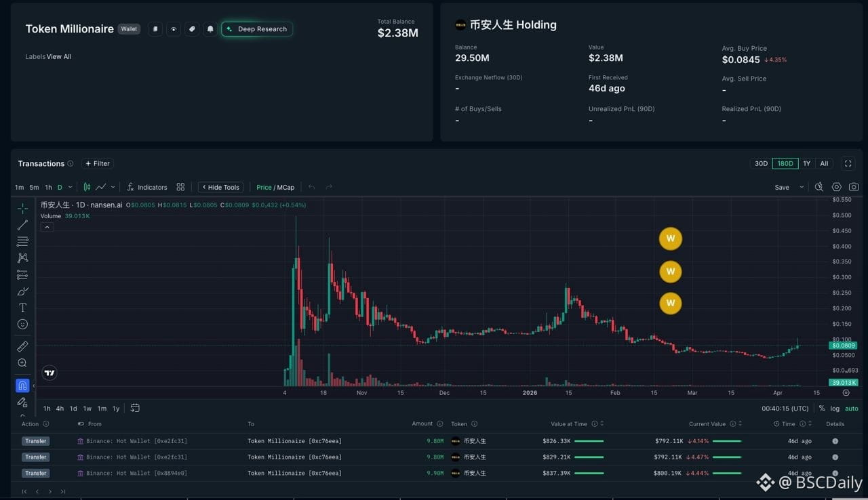Click the redo arrow in chart toolbar
Screen dimensions: 868x500
[x=329, y=187]
